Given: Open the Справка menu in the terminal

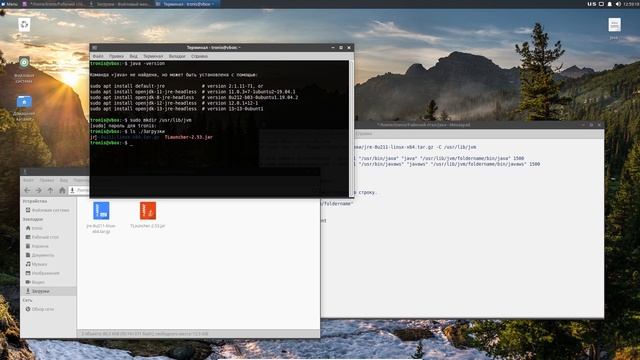Looking at the screenshot, I should [200, 56].
